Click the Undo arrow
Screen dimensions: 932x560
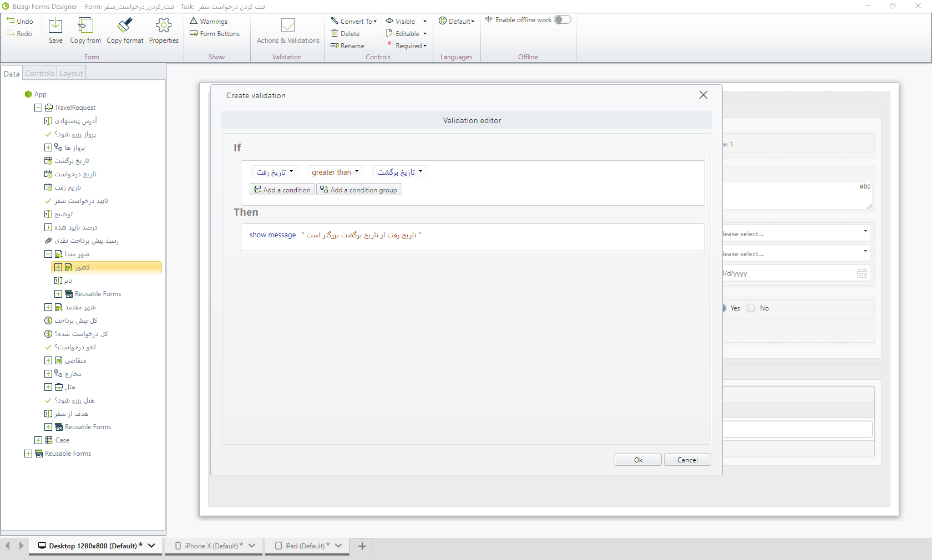[x=11, y=21]
